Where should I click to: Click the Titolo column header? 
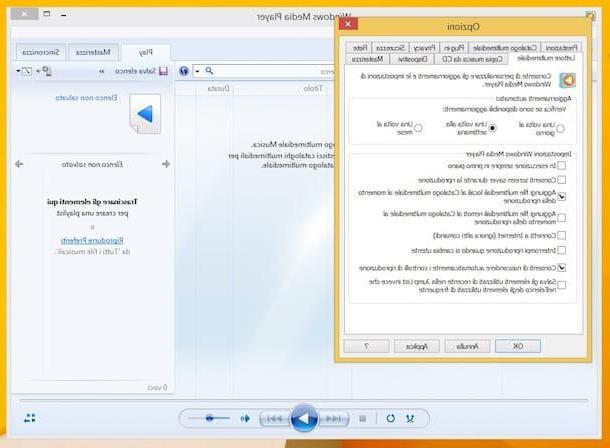(313, 89)
